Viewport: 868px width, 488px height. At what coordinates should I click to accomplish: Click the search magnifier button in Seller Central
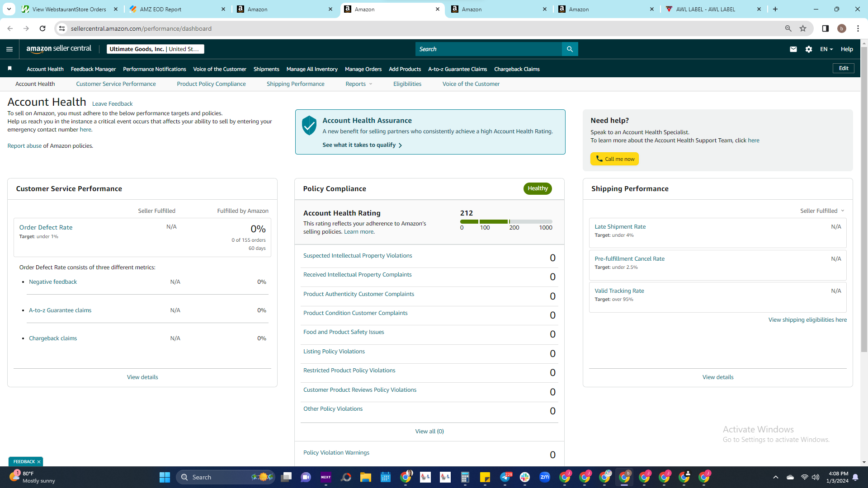tap(570, 49)
